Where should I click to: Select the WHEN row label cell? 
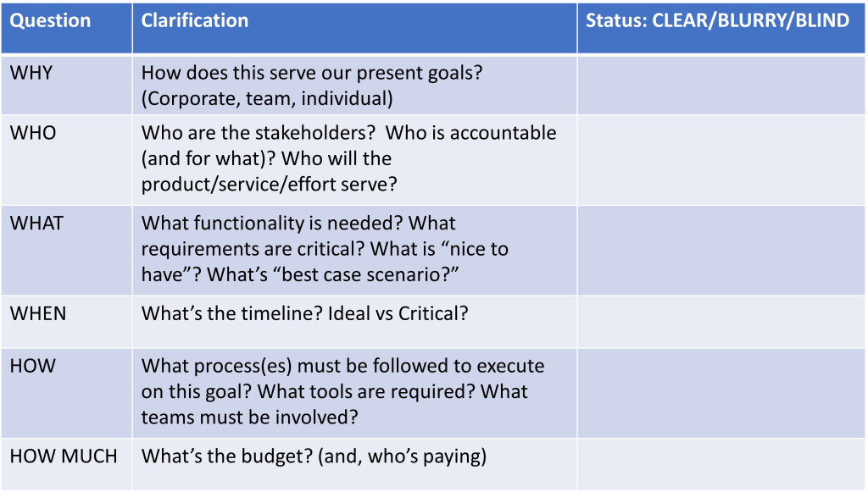point(38,313)
